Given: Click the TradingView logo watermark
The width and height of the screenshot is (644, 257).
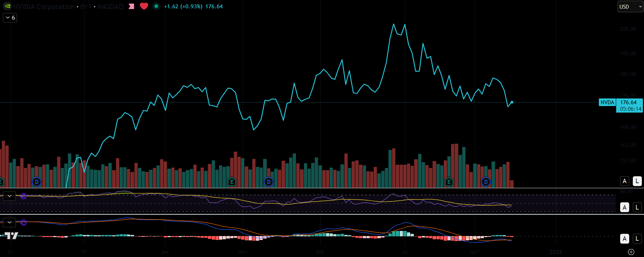Looking at the screenshot, I should (x=11, y=236).
